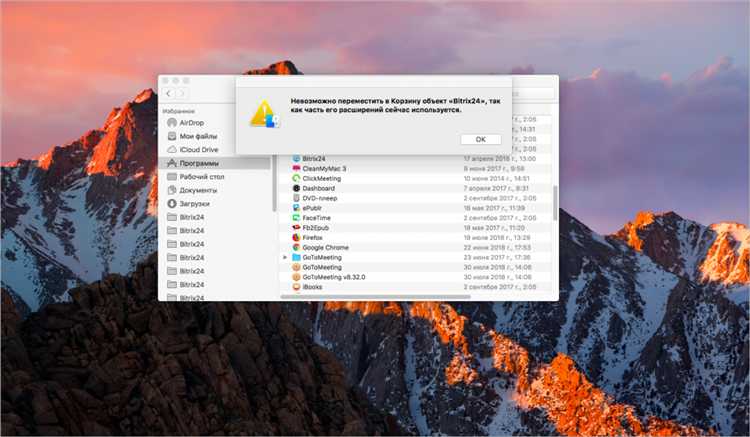
Task: Select the ePublr app icon
Action: (296, 208)
